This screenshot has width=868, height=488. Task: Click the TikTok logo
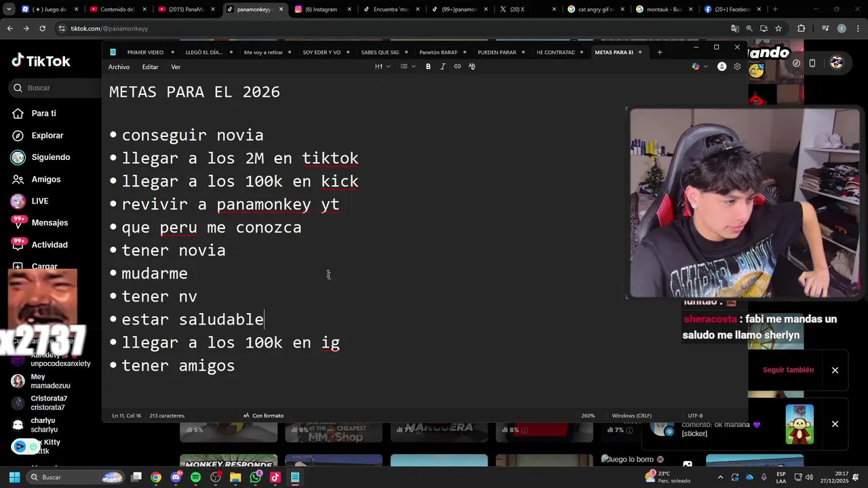click(41, 60)
